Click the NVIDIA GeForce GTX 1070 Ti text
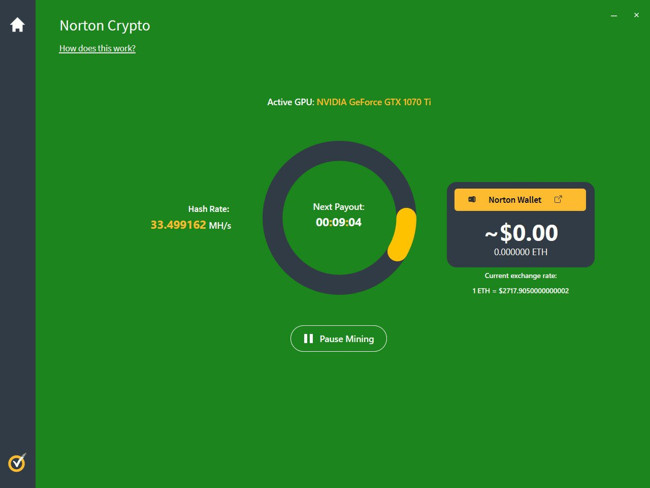 point(374,102)
